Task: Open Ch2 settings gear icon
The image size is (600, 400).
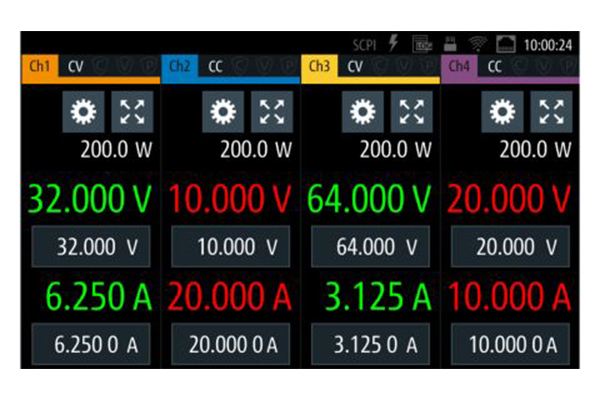Action: tap(222, 112)
